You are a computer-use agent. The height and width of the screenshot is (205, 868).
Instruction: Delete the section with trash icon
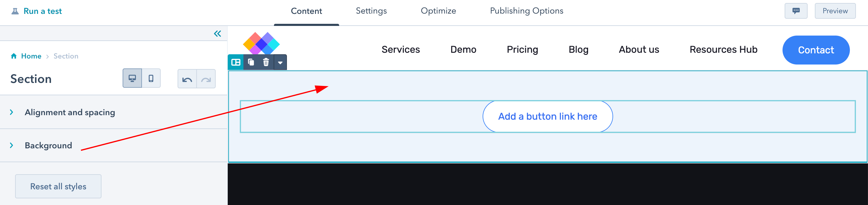tap(266, 62)
